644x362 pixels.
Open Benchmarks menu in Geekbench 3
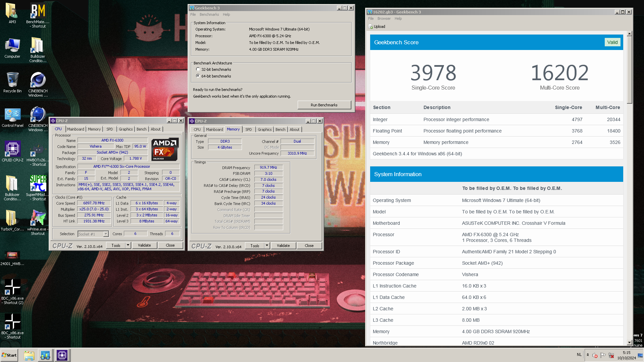click(209, 14)
